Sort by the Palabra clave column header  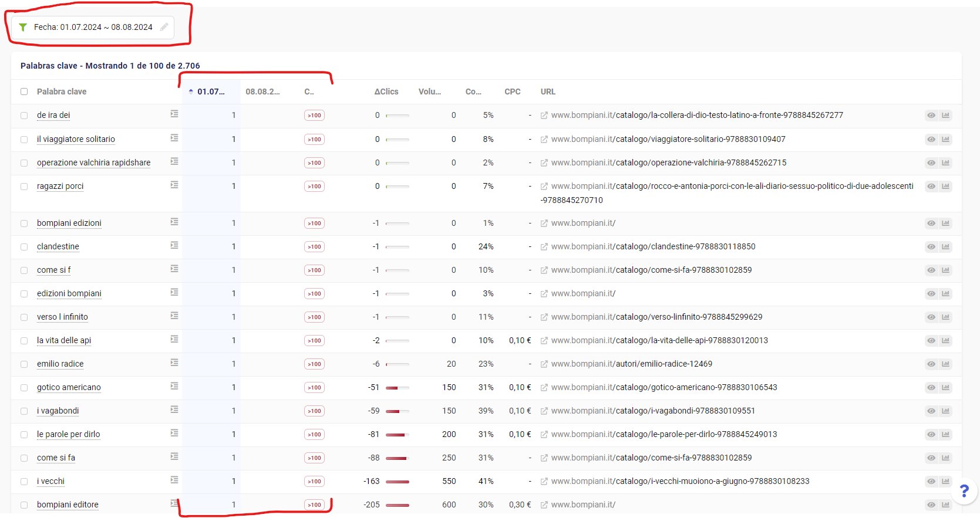(62, 92)
